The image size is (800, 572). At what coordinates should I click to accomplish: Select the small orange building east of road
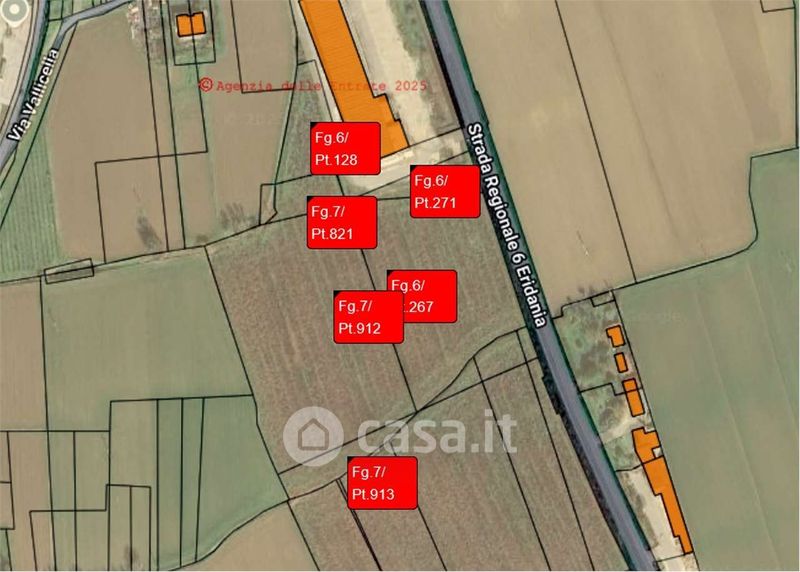pos(616,336)
